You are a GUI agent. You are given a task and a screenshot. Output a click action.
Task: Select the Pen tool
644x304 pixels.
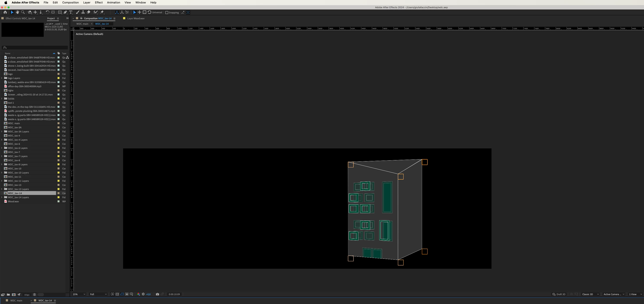pos(65,12)
